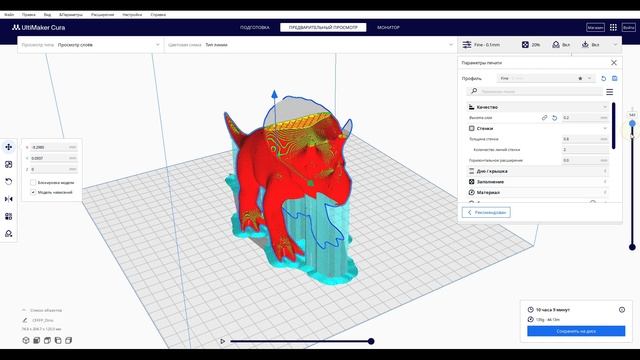Toggle the drop down model checkbox

33,192
